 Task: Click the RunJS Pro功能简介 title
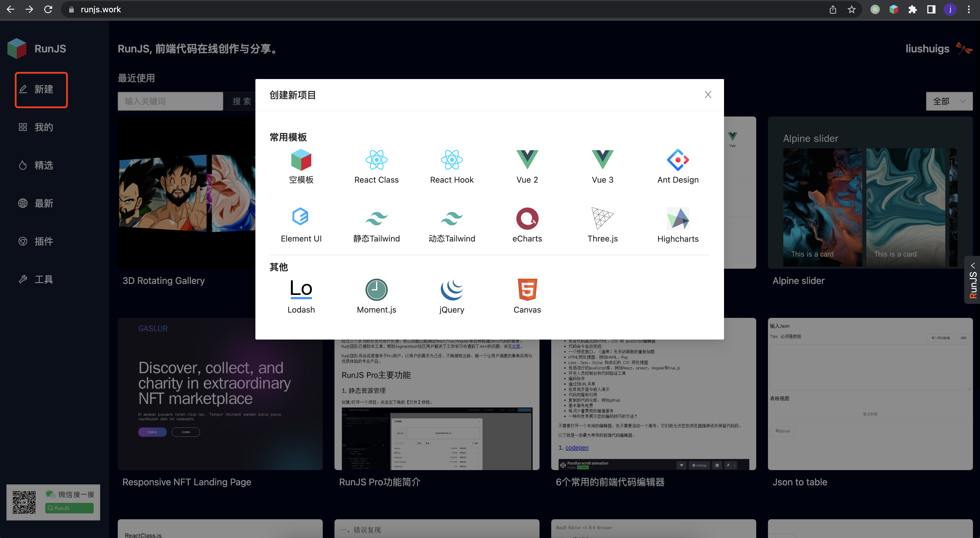pyautogui.click(x=379, y=482)
